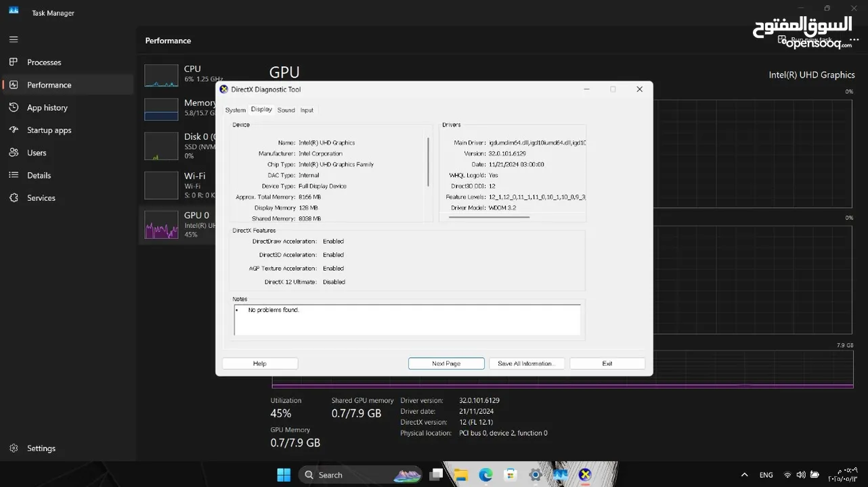The width and height of the screenshot is (868, 487).
Task: Click the battery tray icon
Action: [815, 475]
